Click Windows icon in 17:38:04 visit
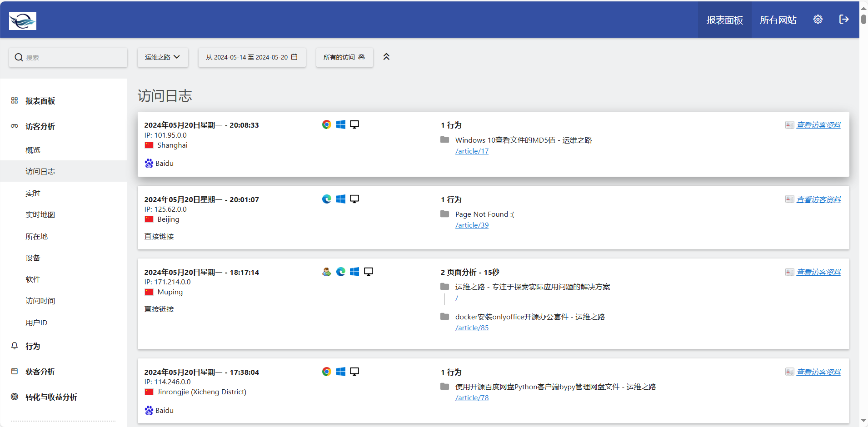This screenshot has height=427, width=868. (x=341, y=372)
